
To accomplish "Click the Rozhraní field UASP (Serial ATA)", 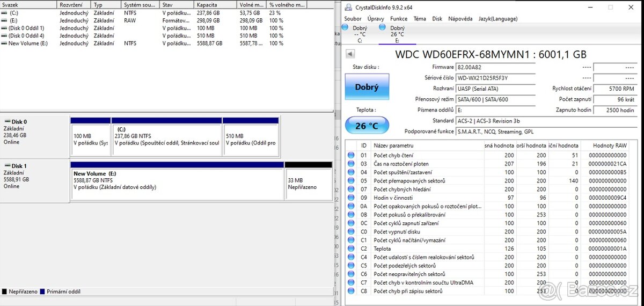I will point(495,89).
